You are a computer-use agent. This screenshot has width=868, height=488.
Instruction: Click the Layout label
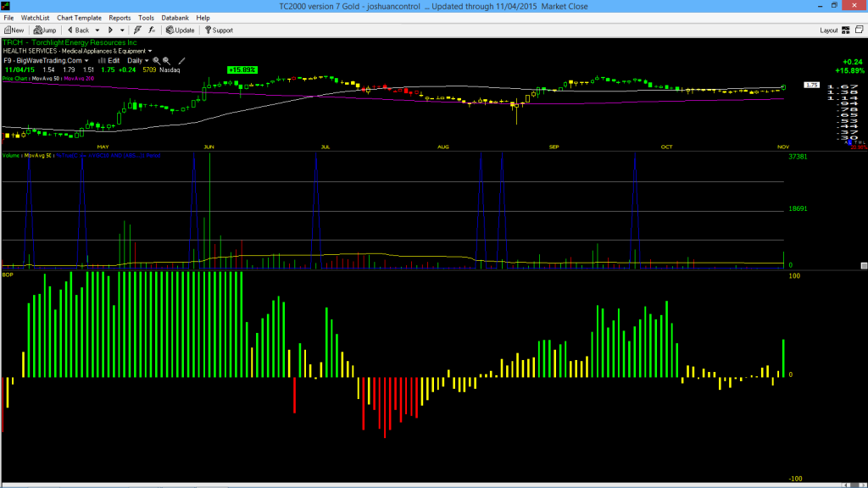(829, 30)
